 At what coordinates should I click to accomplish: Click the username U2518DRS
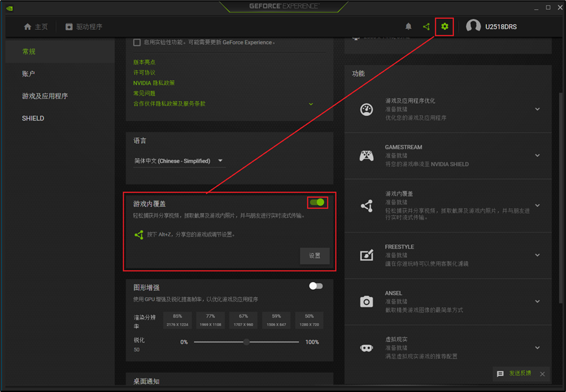point(501,27)
